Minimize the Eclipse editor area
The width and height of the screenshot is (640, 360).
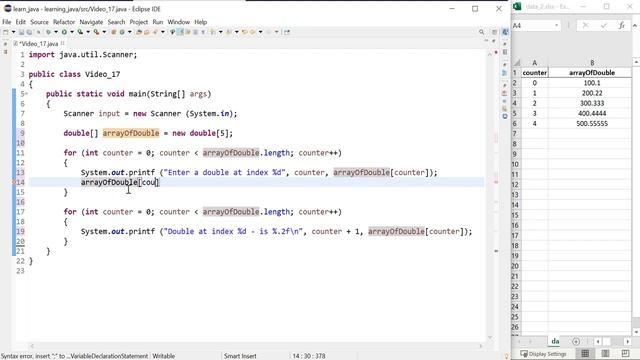486,41
